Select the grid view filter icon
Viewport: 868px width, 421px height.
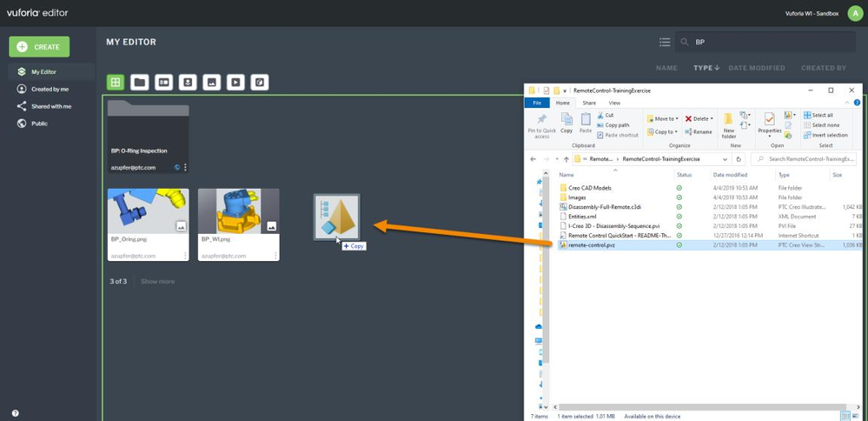(x=115, y=83)
